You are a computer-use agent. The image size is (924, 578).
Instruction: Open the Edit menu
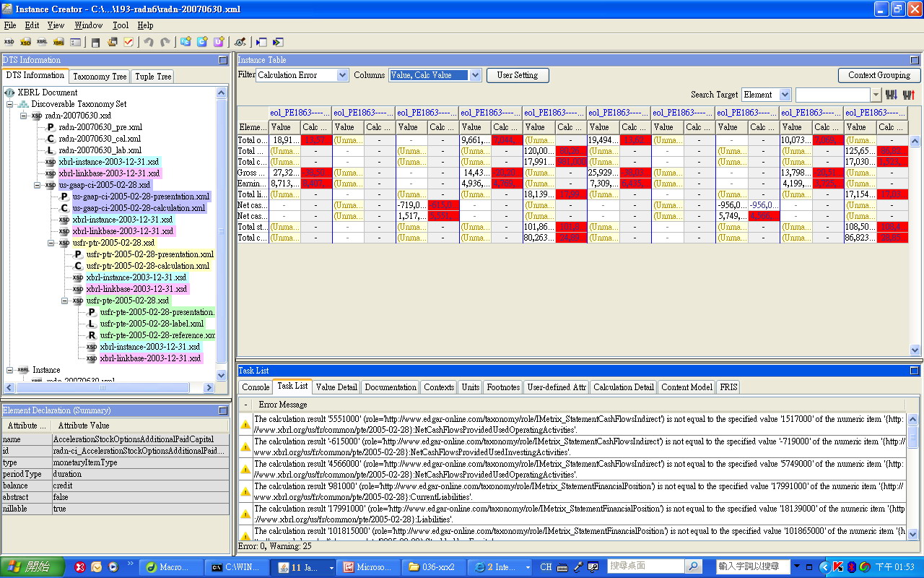32,25
